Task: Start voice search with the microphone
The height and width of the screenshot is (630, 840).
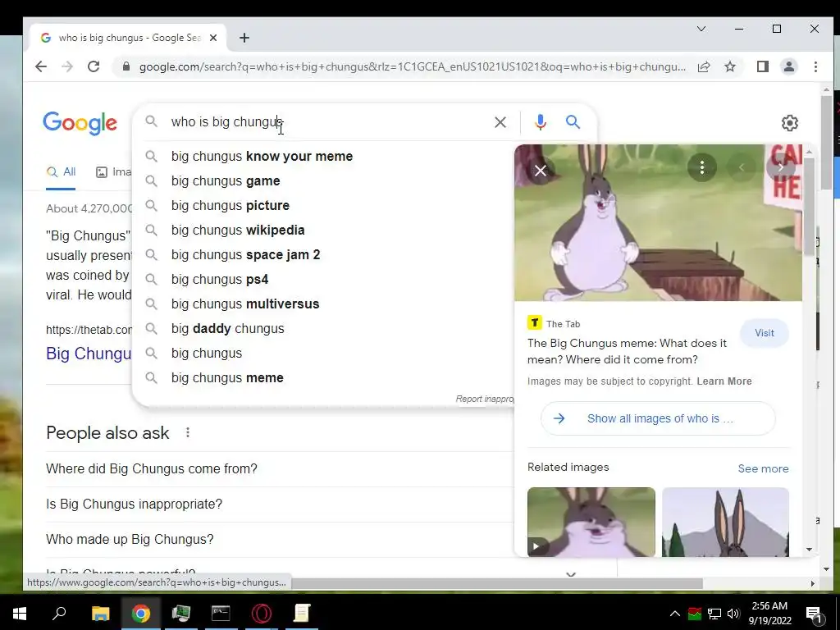Action: pos(540,122)
